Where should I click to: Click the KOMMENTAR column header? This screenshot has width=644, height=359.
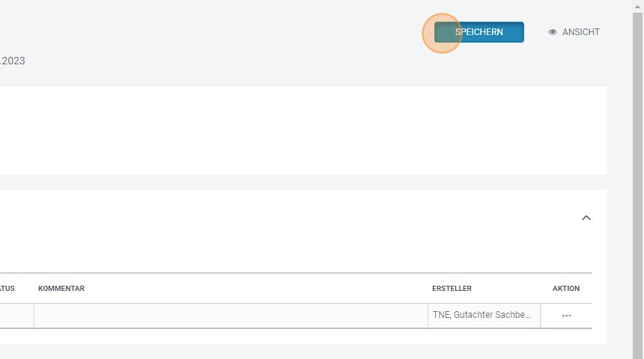pyautogui.click(x=61, y=288)
